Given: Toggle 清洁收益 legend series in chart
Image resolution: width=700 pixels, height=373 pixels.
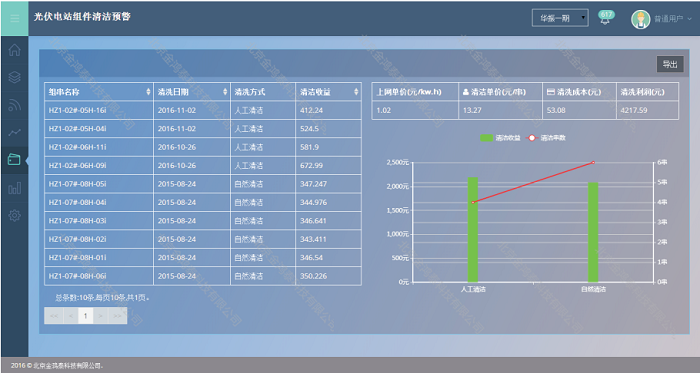Looking at the screenshot, I should click(500, 138).
